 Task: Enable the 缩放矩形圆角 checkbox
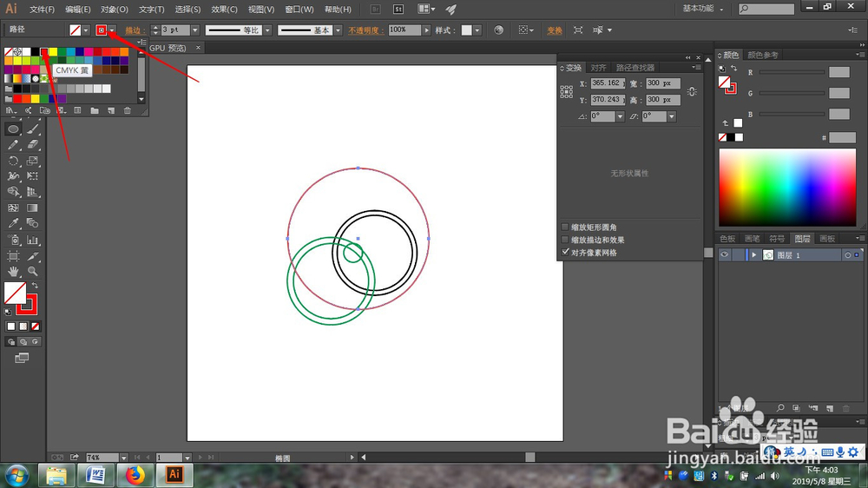point(565,228)
